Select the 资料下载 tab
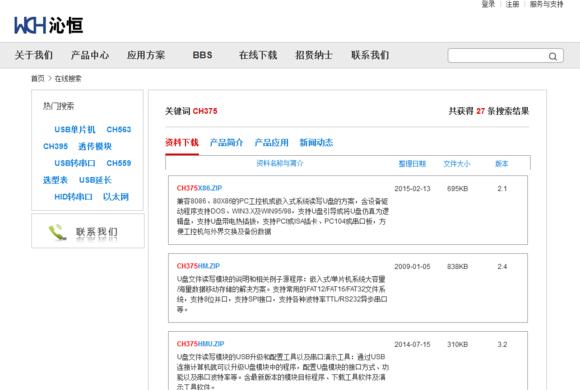The height and width of the screenshot is (390, 580). pos(182,142)
